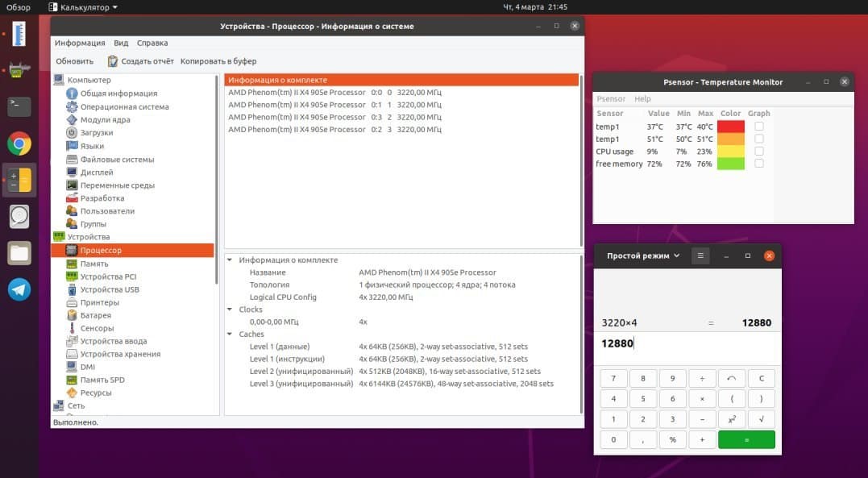Toggle graph checkbox for CPU usage

pos(759,152)
